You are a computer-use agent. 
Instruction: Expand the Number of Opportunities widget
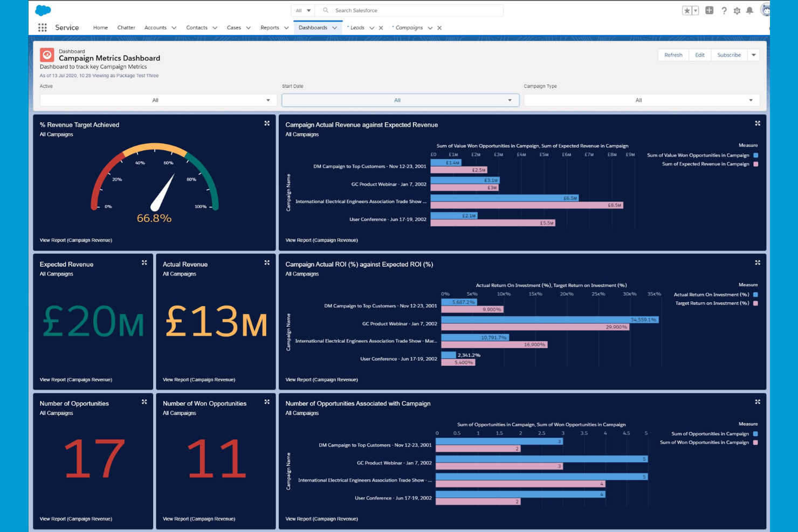145,402
